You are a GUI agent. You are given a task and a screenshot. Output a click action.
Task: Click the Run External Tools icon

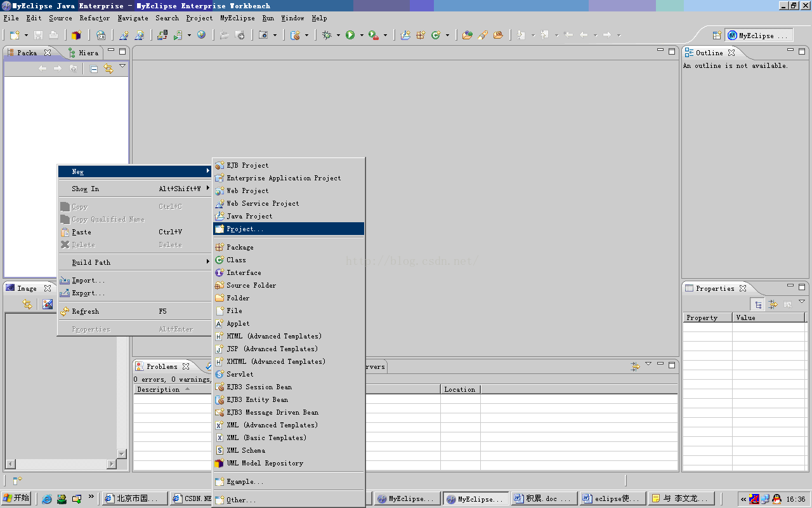pos(374,36)
